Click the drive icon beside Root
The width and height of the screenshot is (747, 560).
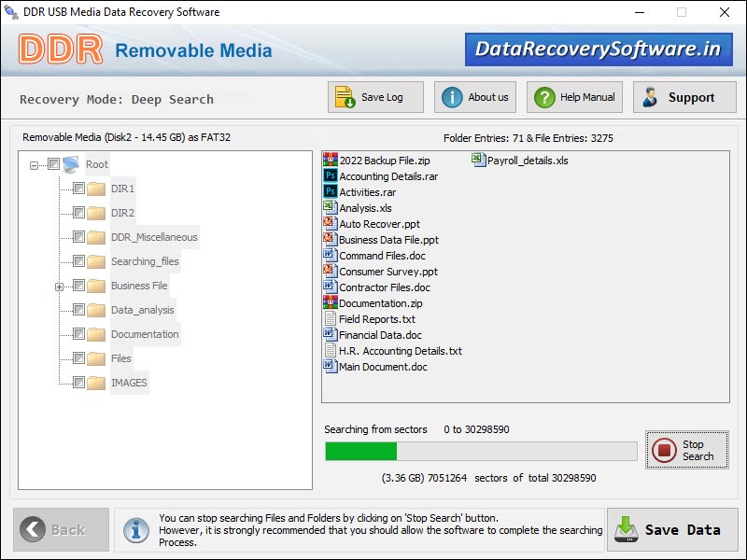71,163
